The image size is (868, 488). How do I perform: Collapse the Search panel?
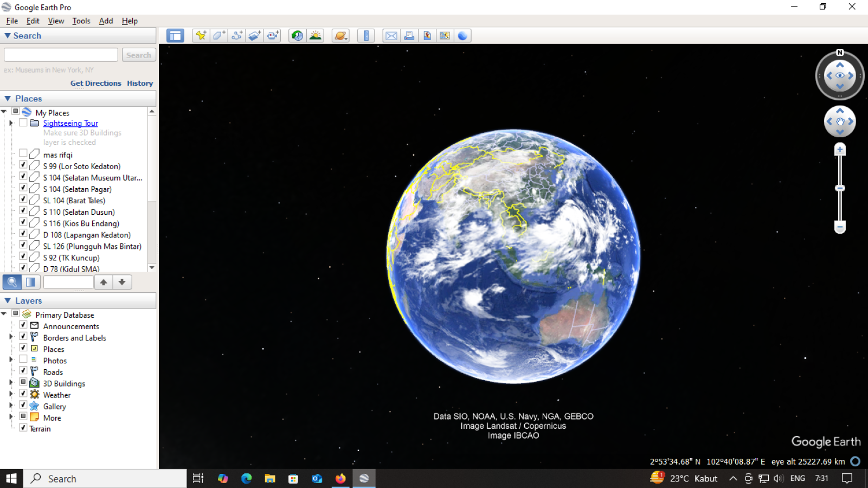coord(8,36)
